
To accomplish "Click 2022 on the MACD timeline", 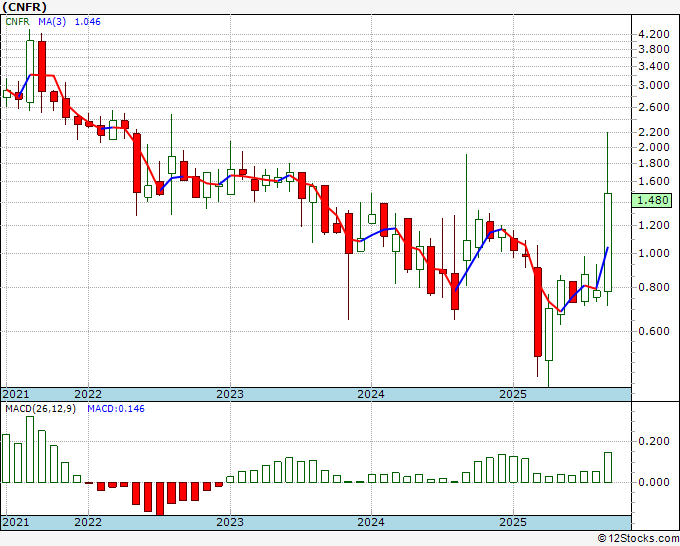I will [88, 522].
